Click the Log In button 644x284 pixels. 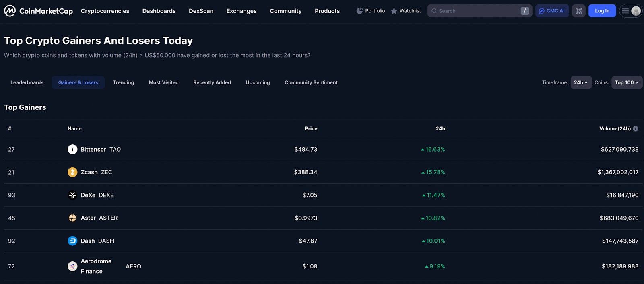[602, 11]
